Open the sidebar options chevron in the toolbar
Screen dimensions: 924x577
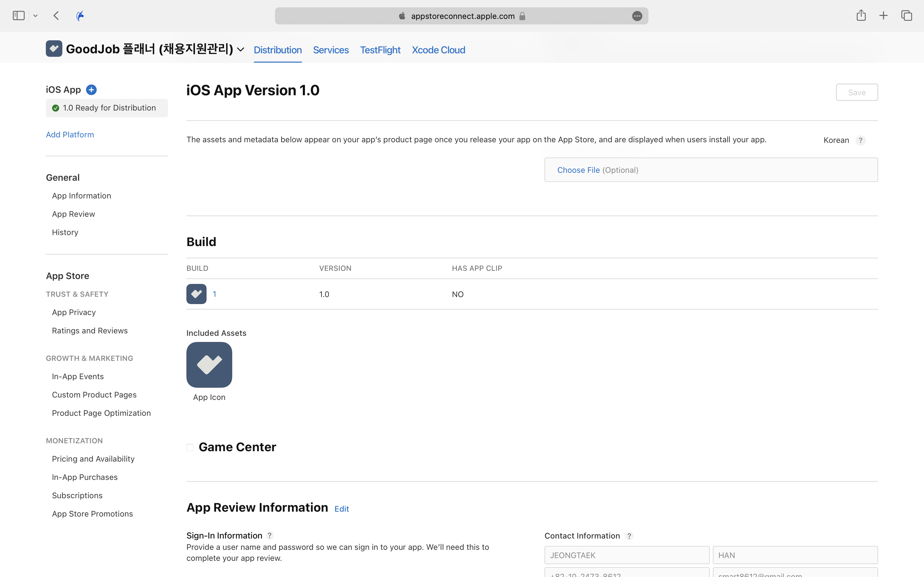tap(35, 16)
